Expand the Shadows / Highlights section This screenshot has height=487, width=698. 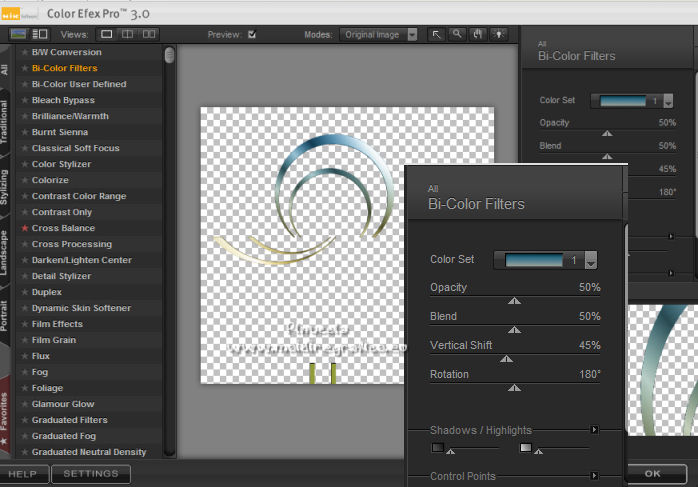(x=594, y=430)
